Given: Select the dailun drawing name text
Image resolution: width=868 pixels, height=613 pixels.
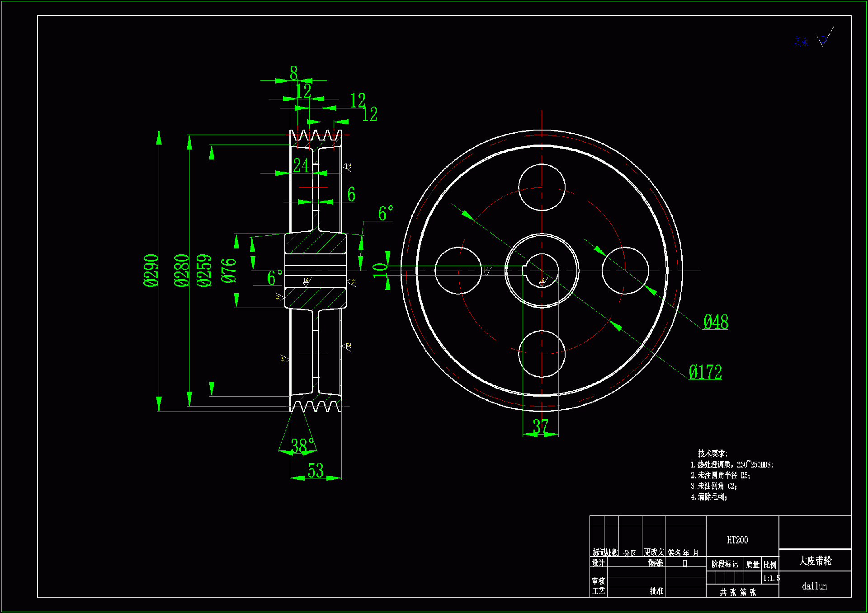Looking at the screenshot, I should (x=815, y=586).
